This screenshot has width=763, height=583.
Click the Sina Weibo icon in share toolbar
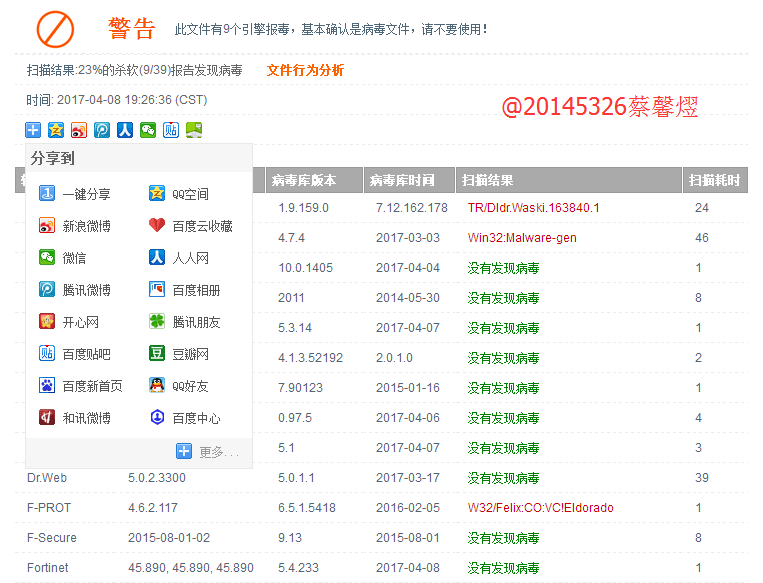tap(79, 129)
